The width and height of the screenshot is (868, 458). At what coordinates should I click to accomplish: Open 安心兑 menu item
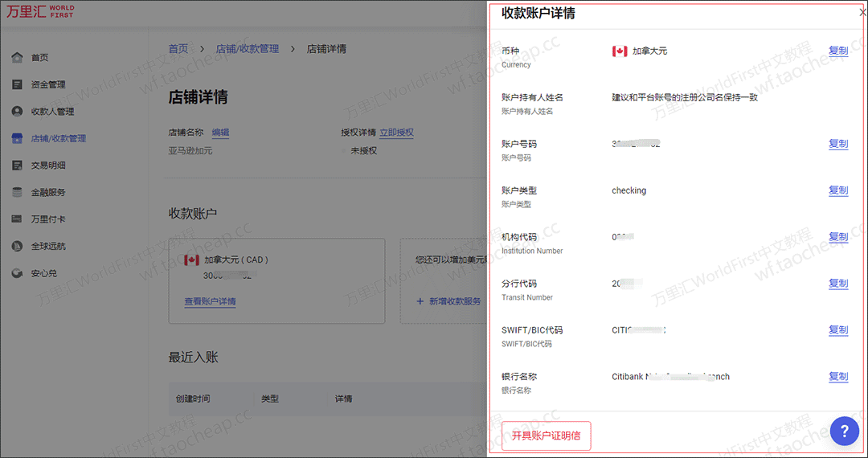(x=43, y=273)
